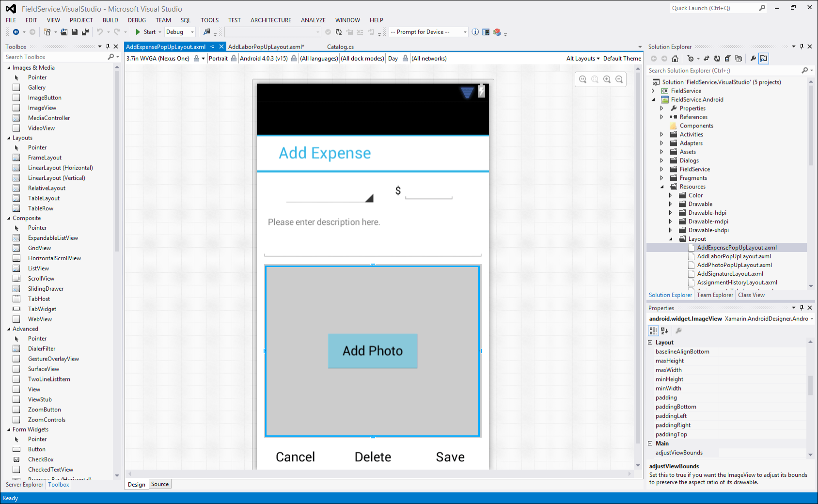Toggle Categorized view in Properties panel
Viewport: 818px width, 504px height.
pos(653,331)
